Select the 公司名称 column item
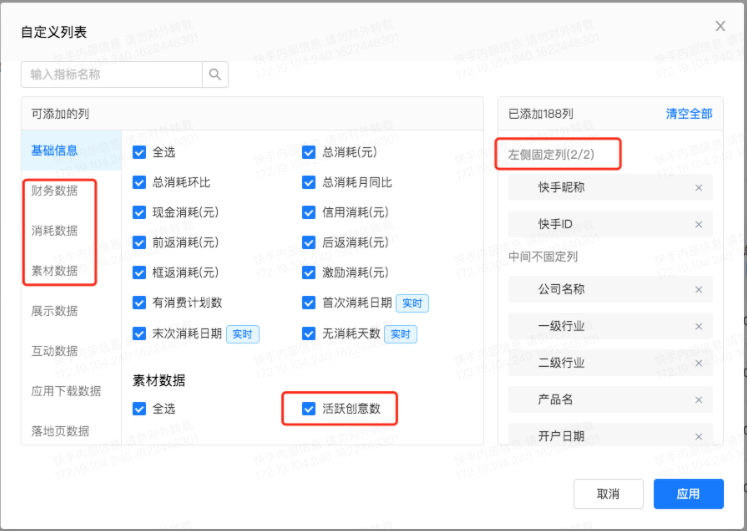747x531 pixels. pyautogui.click(x=610, y=290)
